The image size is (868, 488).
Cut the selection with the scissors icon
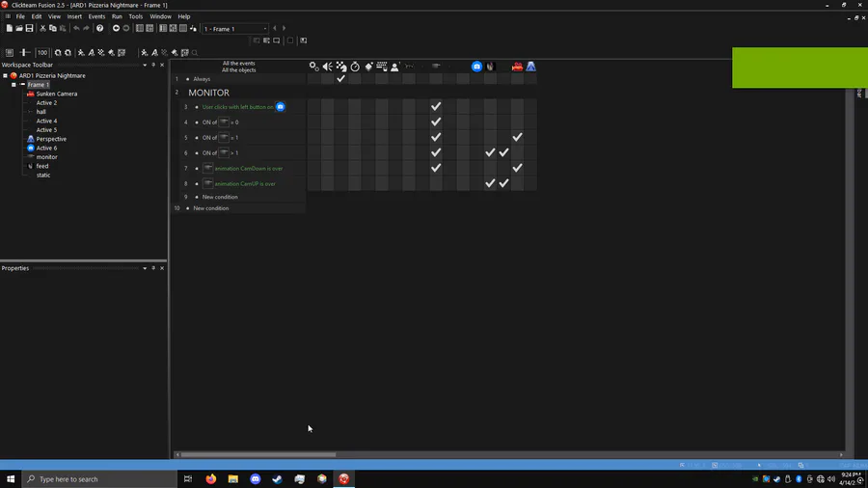click(x=42, y=28)
